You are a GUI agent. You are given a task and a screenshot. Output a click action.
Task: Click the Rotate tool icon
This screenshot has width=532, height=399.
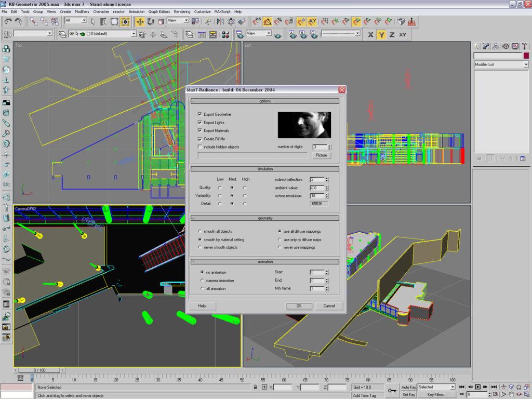[x=150, y=21]
